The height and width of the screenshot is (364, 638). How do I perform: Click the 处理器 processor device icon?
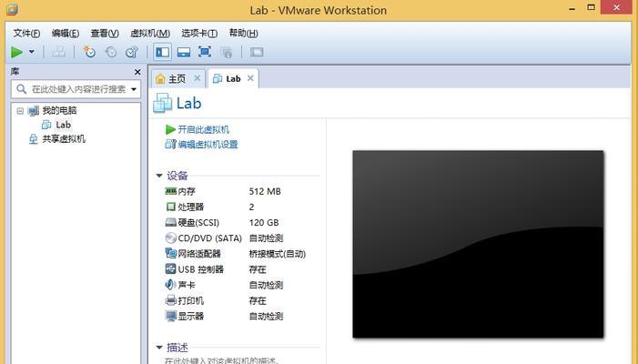tap(171, 207)
